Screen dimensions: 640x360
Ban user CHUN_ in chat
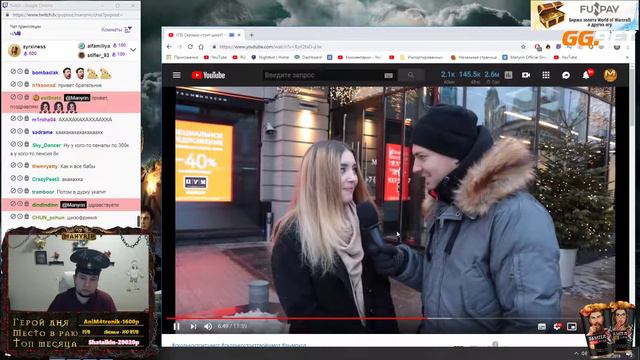click(13, 216)
